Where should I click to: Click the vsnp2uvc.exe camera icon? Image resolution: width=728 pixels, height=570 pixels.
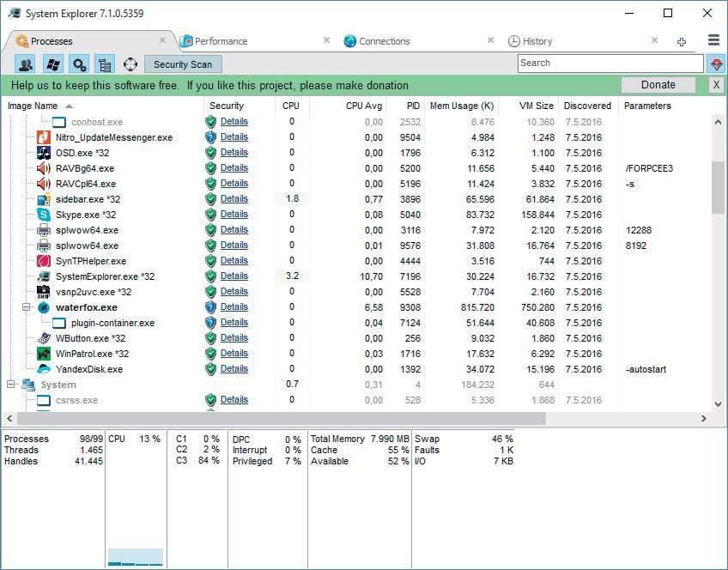(x=44, y=292)
